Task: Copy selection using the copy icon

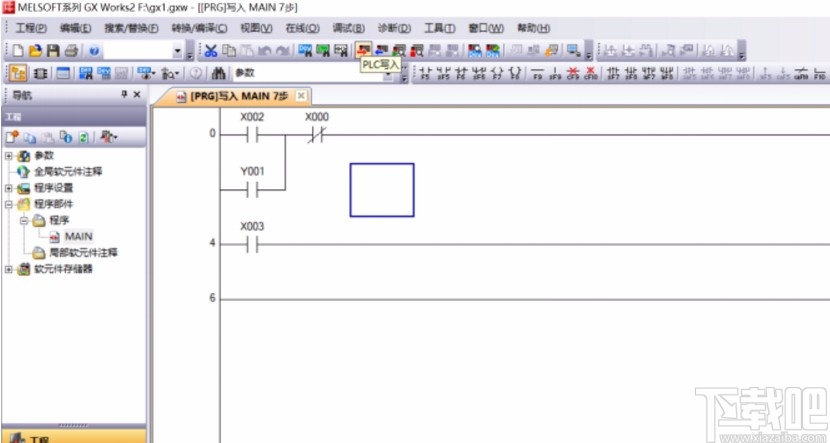Action: pos(228,51)
